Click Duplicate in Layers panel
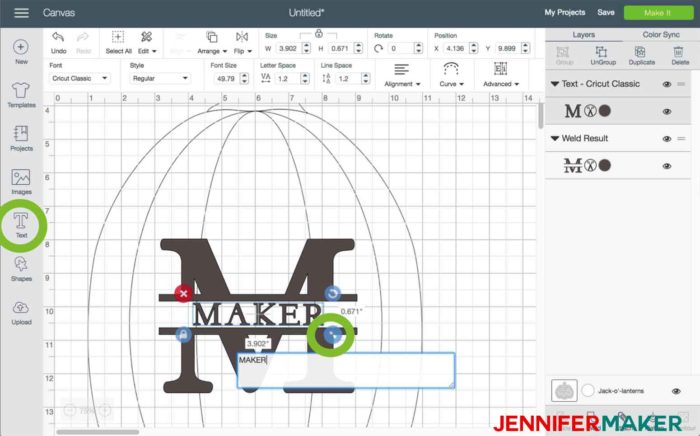This screenshot has width=700, height=436. (x=642, y=56)
